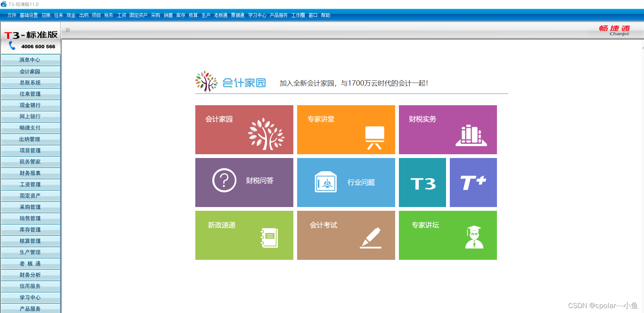
Task: Select 采购管理 in the sidebar
Action: tap(31, 207)
